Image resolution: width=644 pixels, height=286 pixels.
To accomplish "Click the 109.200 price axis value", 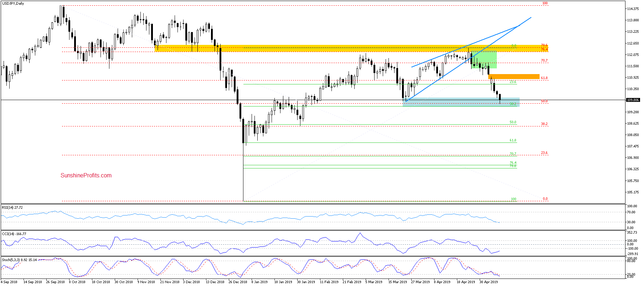I will click(x=633, y=112).
